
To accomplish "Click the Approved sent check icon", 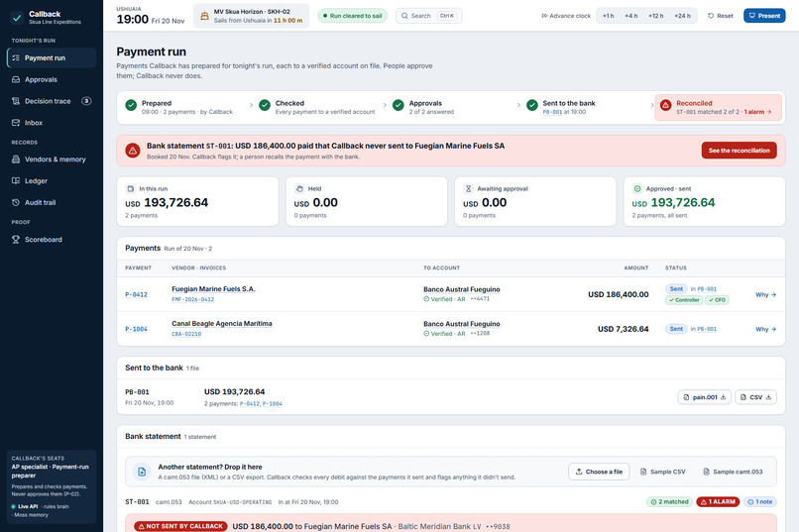I will [x=637, y=189].
